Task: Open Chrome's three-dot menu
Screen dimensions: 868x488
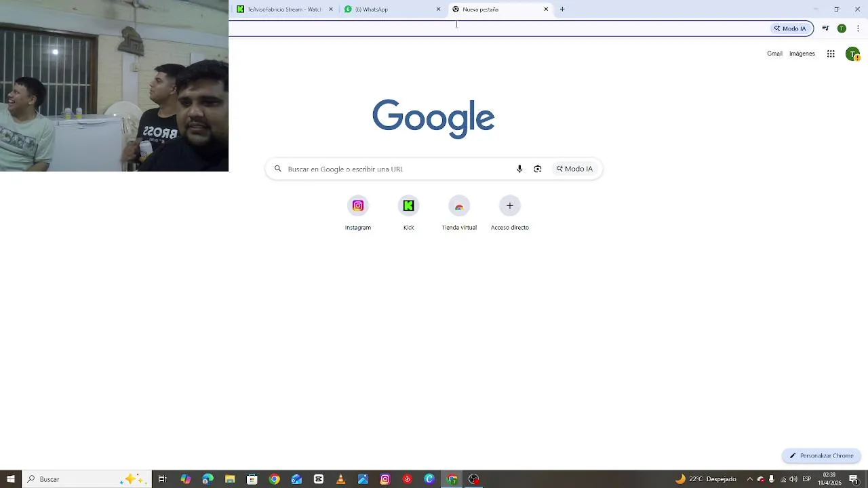Action: pyautogui.click(x=858, y=28)
